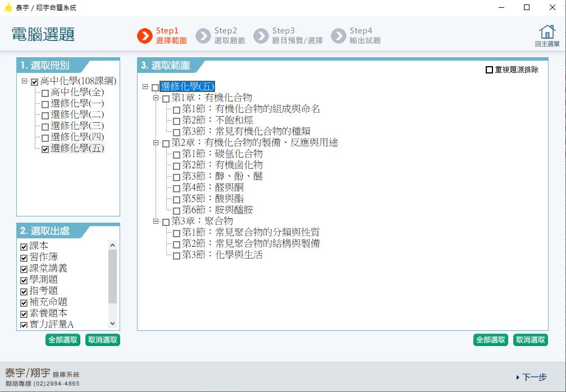Toggle the 學測題 source checkbox
This screenshot has width=566, height=392.
click(24, 280)
